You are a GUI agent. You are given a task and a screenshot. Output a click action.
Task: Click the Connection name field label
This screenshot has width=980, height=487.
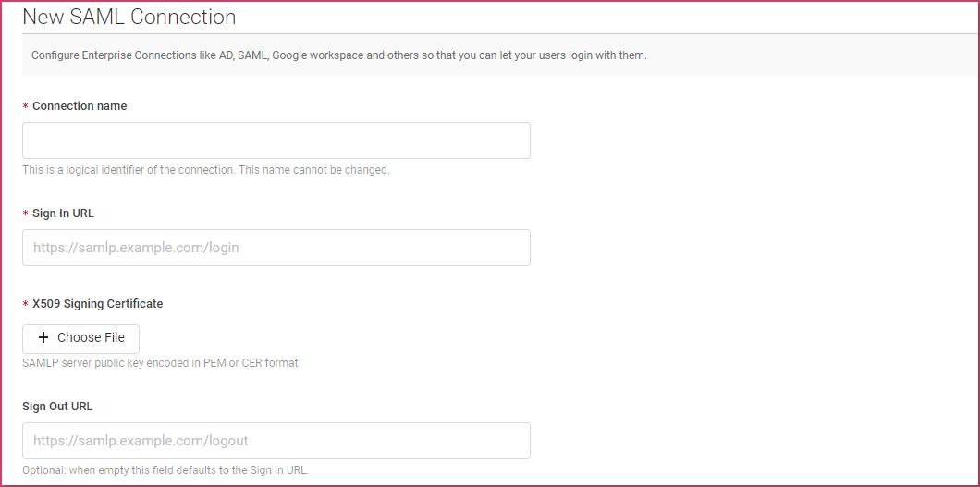click(80, 106)
